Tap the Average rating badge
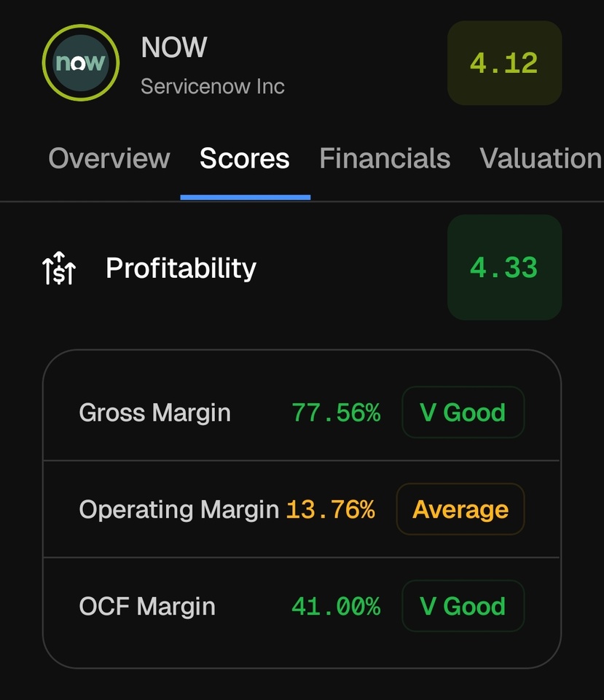604x700 pixels. point(460,509)
